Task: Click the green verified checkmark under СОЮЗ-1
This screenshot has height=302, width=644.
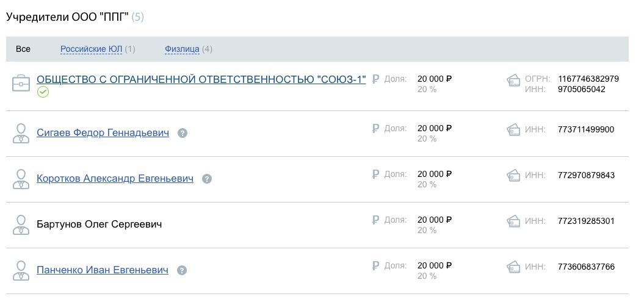Action: click(43, 92)
